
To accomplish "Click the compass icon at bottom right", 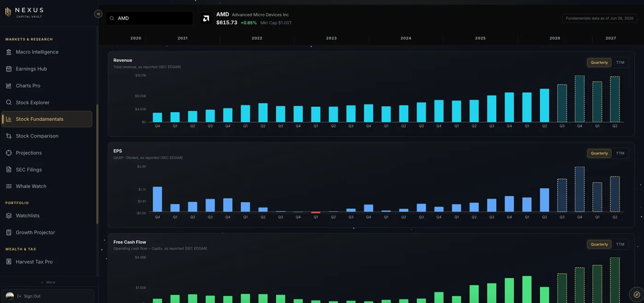I will click(637, 294).
